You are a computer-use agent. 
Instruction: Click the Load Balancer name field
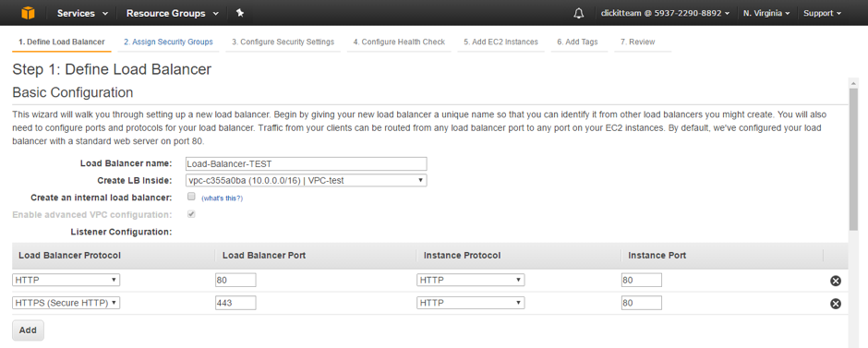307,163
